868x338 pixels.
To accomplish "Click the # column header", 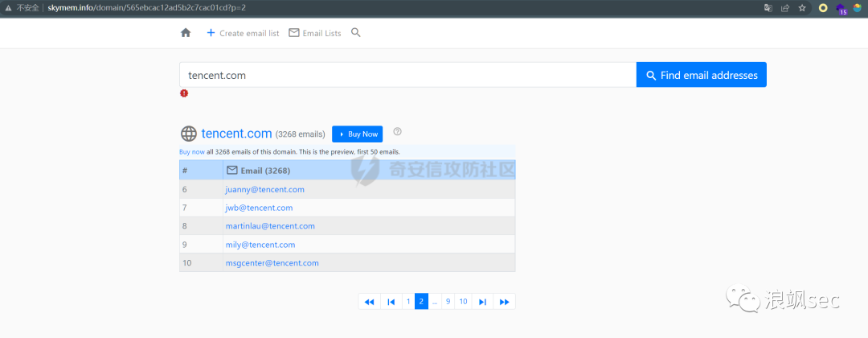I will point(201,170).
